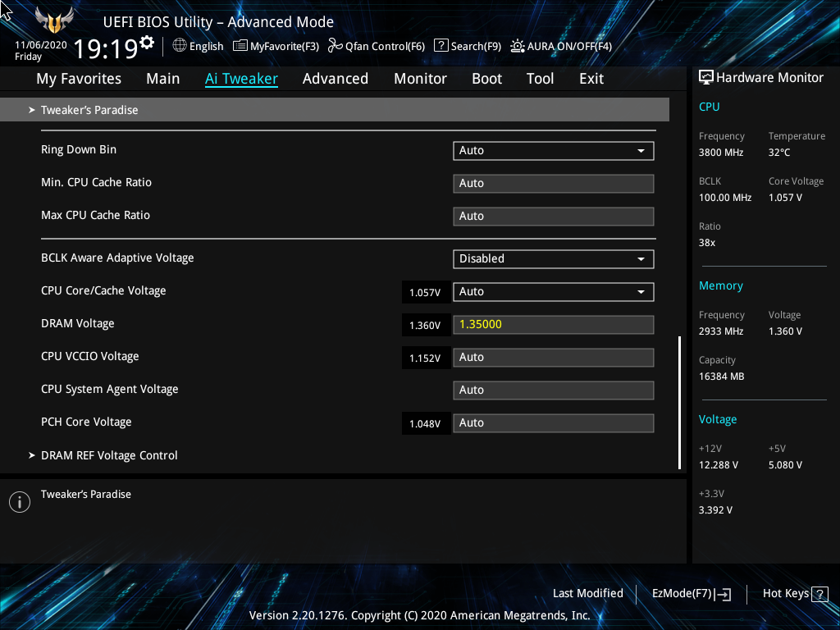Click the 1.057V CPU Core/Cache reading

(x=425, y=293)
